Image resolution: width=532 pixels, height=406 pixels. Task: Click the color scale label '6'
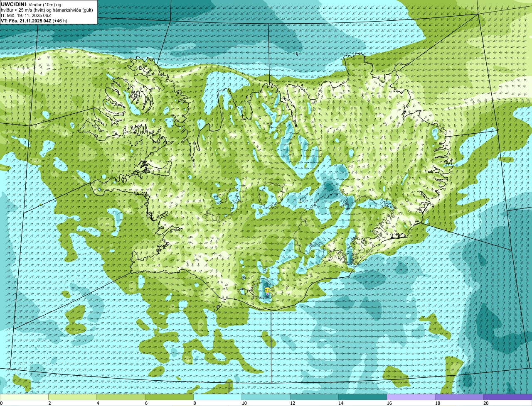pyautogui.click(x=146, y=403)
